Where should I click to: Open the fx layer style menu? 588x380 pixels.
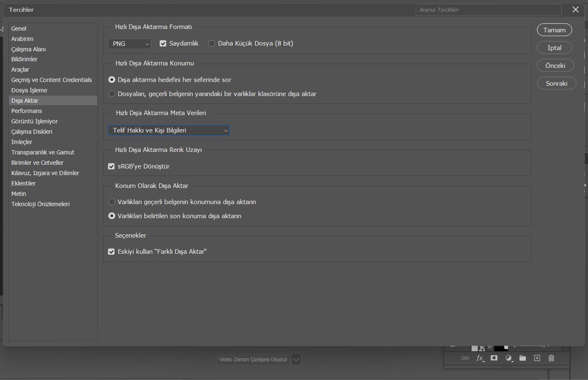(x=480, y=358)
